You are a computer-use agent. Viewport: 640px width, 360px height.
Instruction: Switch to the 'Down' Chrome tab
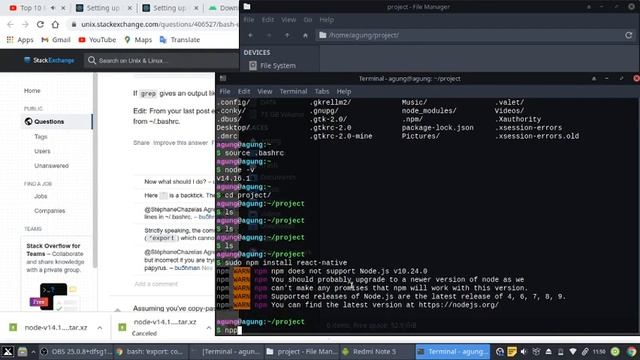pyautogui.click(x=223, y=8)
